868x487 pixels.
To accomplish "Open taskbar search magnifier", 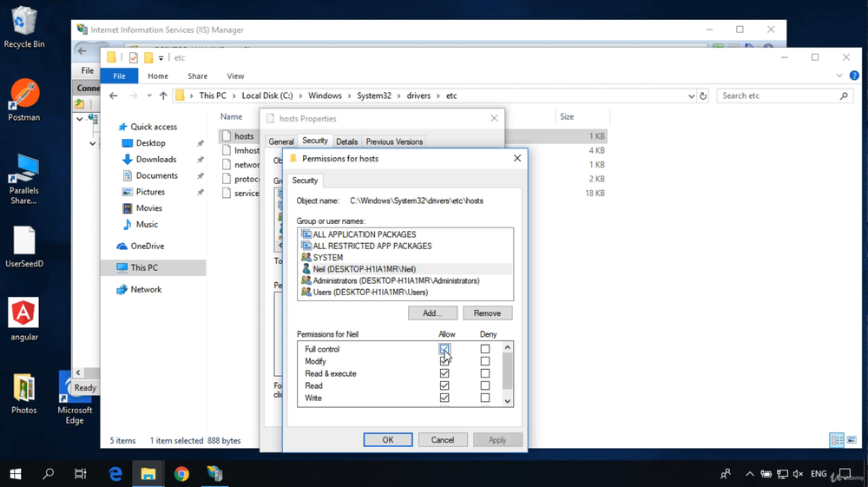I will 48,474.
